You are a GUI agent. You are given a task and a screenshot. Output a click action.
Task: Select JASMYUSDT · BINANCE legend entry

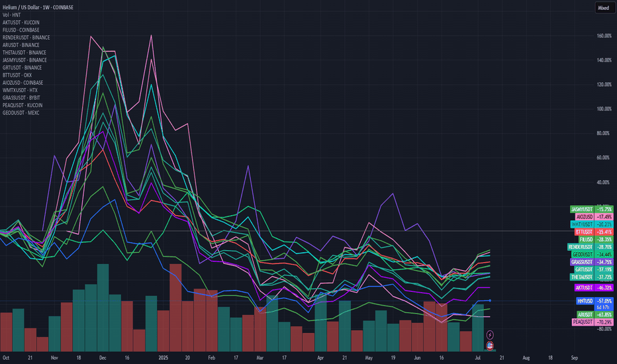point(24,60)
